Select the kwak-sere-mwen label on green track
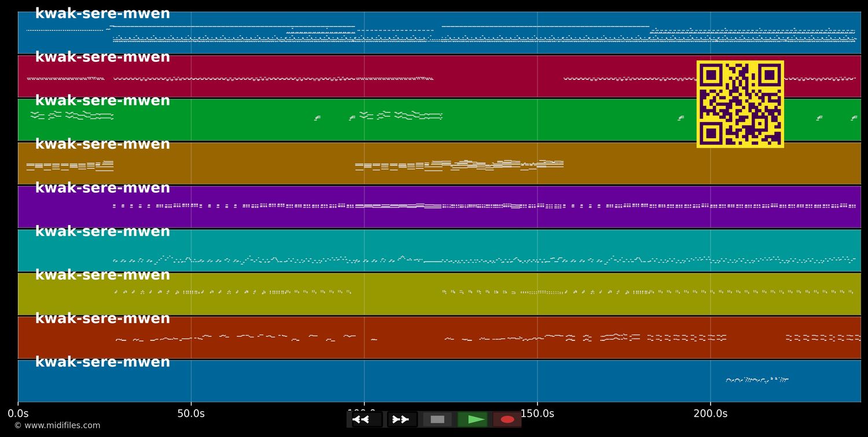 102,101
